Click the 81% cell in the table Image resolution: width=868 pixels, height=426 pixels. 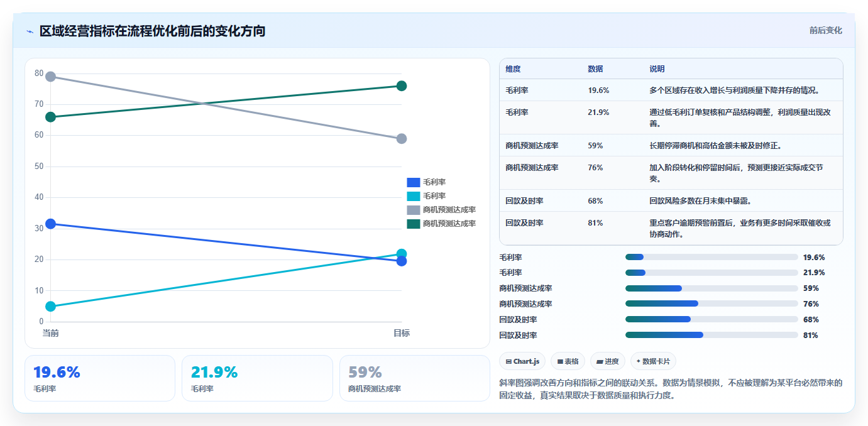[595, 223]
